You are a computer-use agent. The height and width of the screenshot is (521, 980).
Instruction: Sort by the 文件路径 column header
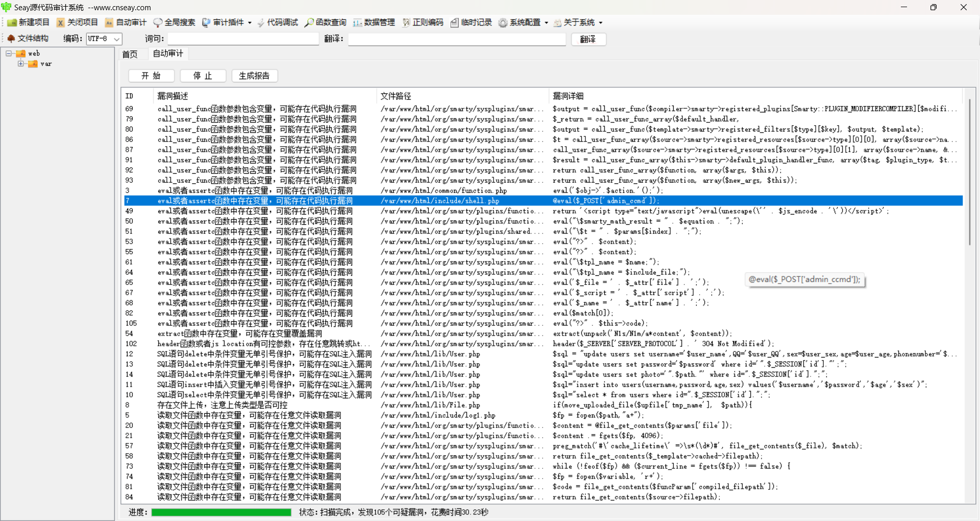462,96
